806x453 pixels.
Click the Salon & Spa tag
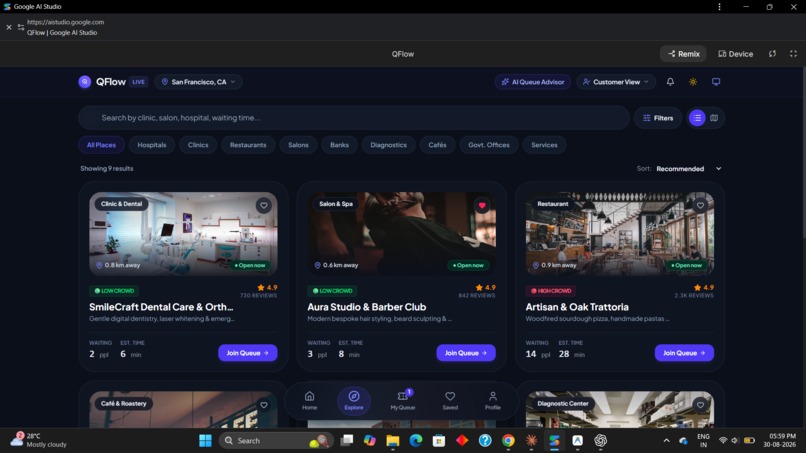[336, 204]
